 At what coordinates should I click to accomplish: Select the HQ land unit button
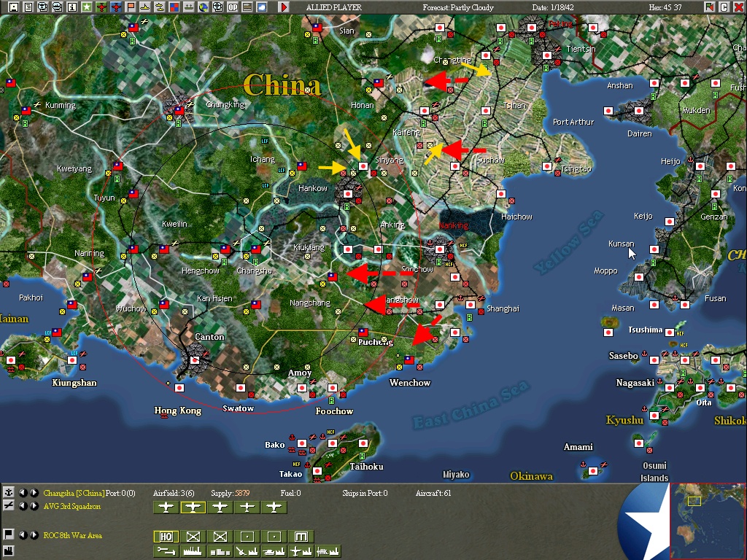pos(166,537)
